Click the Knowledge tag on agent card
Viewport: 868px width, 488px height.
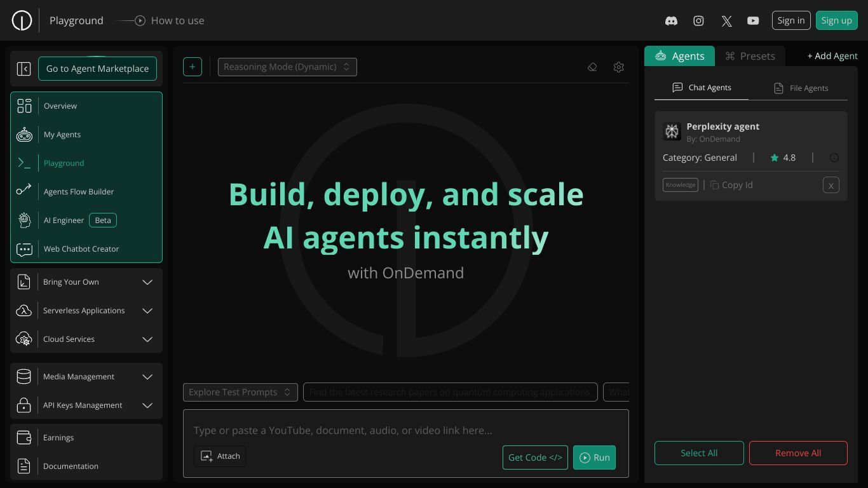pos(681,185)
